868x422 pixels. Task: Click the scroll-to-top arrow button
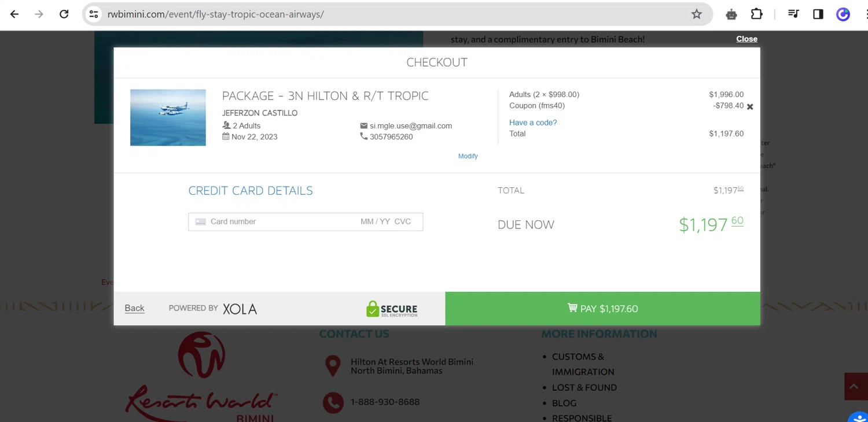[856, 386]
